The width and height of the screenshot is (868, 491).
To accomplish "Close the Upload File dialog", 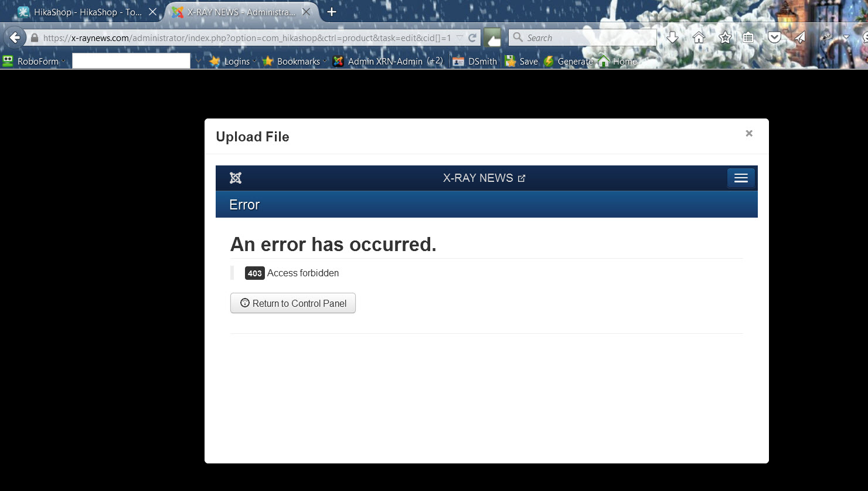I will [x=748, y=134].
